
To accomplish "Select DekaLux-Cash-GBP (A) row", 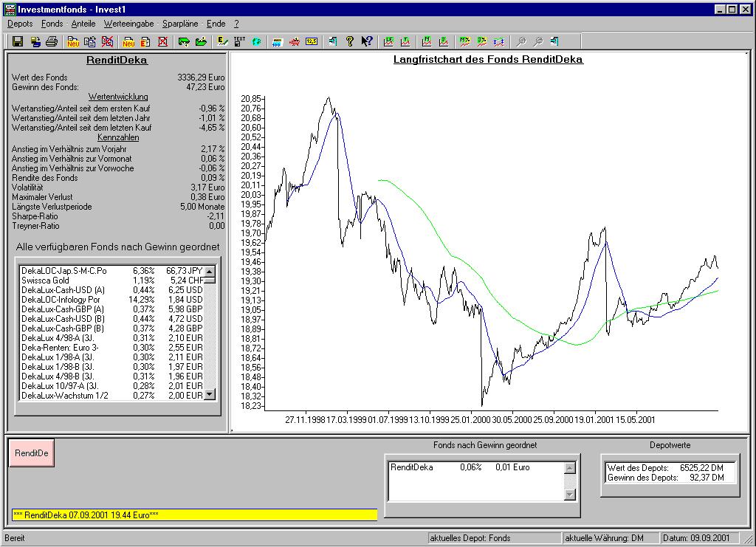I will tap(112, 309).
